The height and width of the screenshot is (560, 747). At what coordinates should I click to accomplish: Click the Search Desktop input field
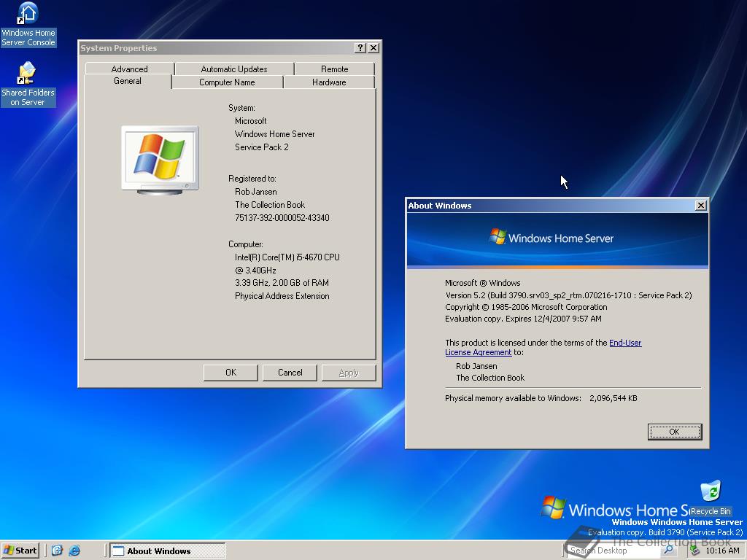point(614,551)
